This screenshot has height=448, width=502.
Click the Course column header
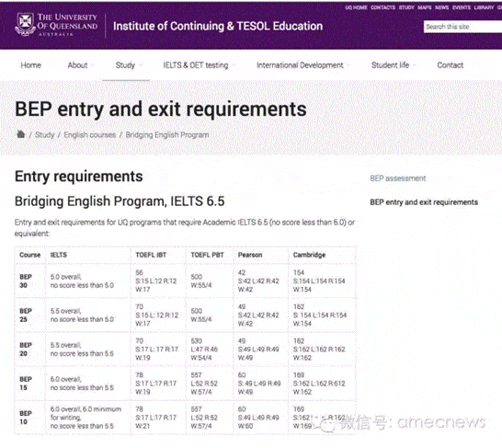[30, 255]
